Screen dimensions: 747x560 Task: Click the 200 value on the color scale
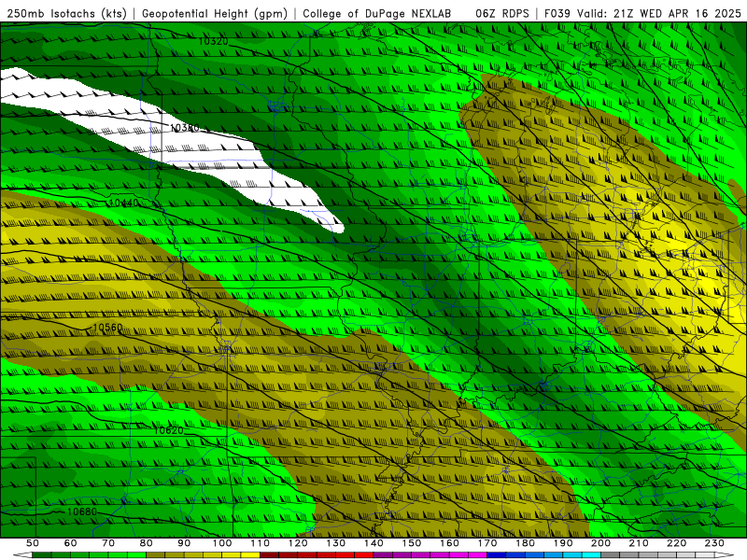(600, 543)
